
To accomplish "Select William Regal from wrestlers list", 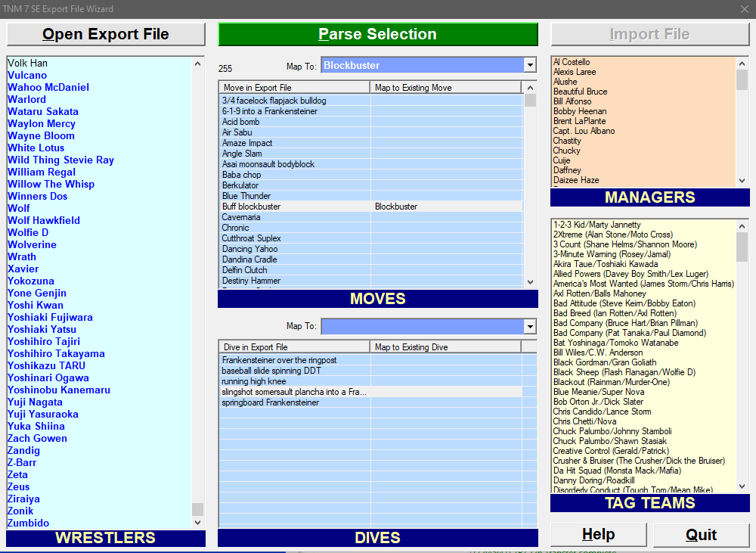I will (42, 172).
